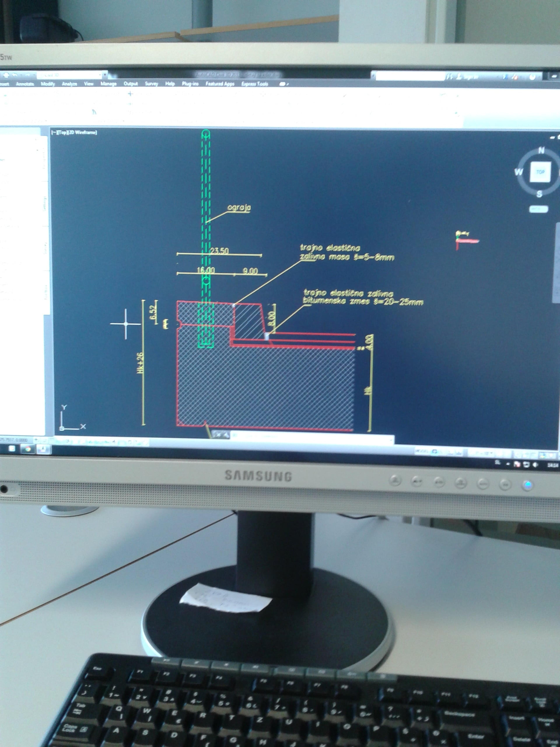This screenshot has width=560, height=747.
Task: Click the Plot printer icon in Quick Access toolbar
Action: (x=6, y=75)
